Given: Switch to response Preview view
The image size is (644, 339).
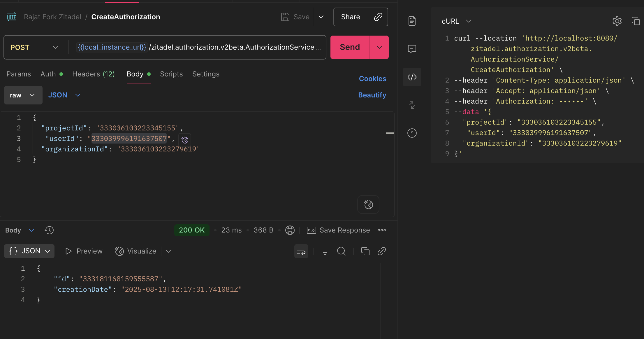Looking at the screenshot, I should pyautogui.click(x=84, y=251).
